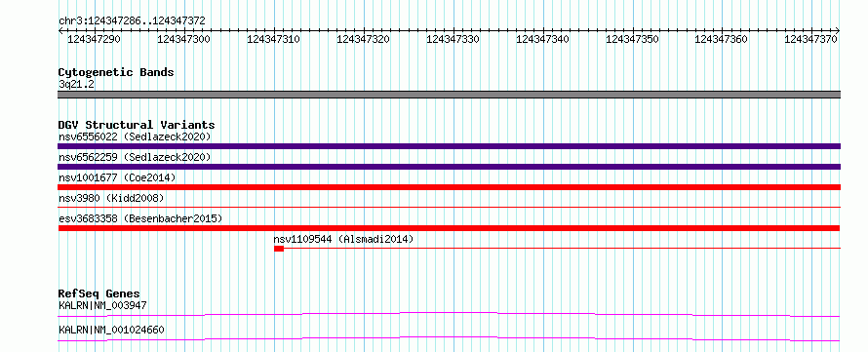The image size is (868, 352).
Task: Open variant esv3683358 (Besenbacher2015) label
Action: click(140, 218)
